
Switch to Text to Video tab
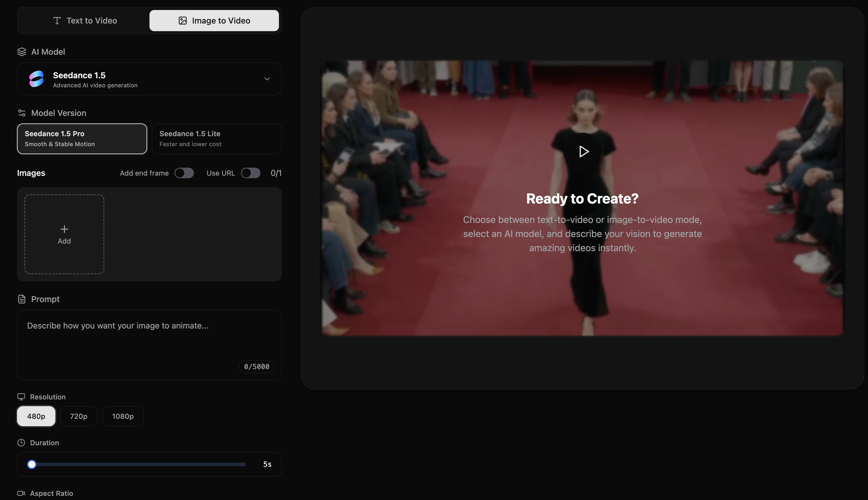point(85,21)
